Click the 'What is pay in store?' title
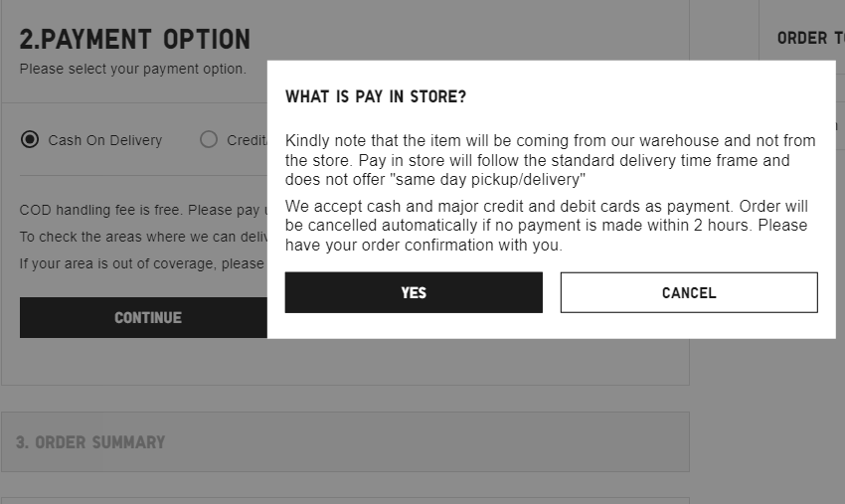The width and height of the screenshot is (845, 504). [x=376, y=96]
